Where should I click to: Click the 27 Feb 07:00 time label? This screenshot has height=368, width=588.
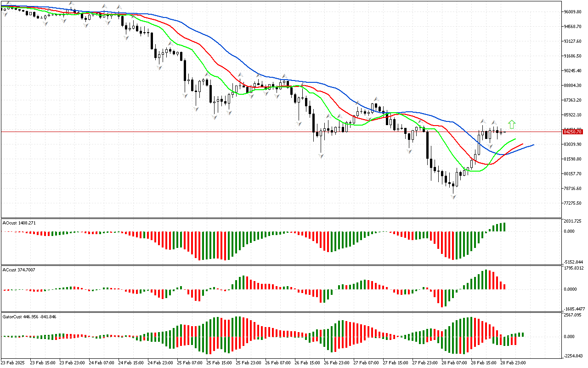pyautogui.click(x=366, y=363)
